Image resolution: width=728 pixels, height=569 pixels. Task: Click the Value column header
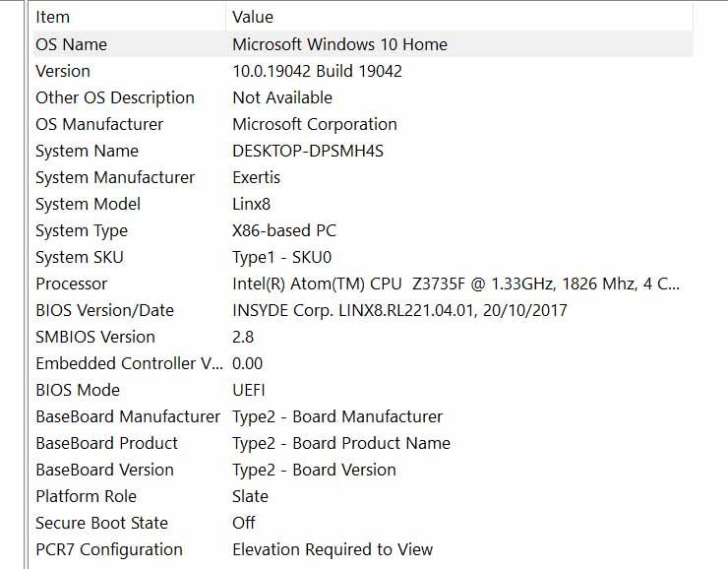[459, 17]
